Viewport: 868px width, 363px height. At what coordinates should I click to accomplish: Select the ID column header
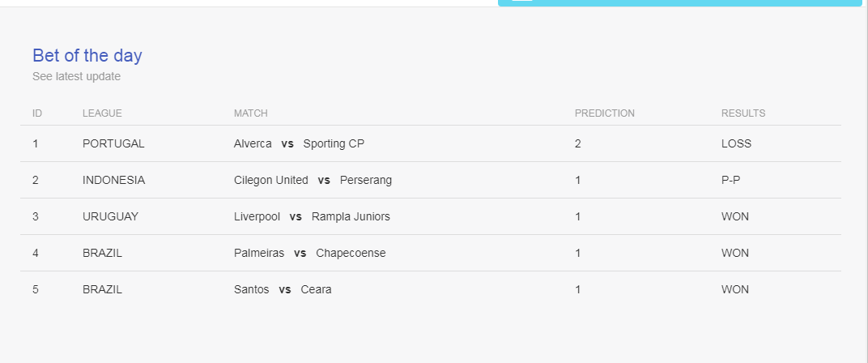37,113
